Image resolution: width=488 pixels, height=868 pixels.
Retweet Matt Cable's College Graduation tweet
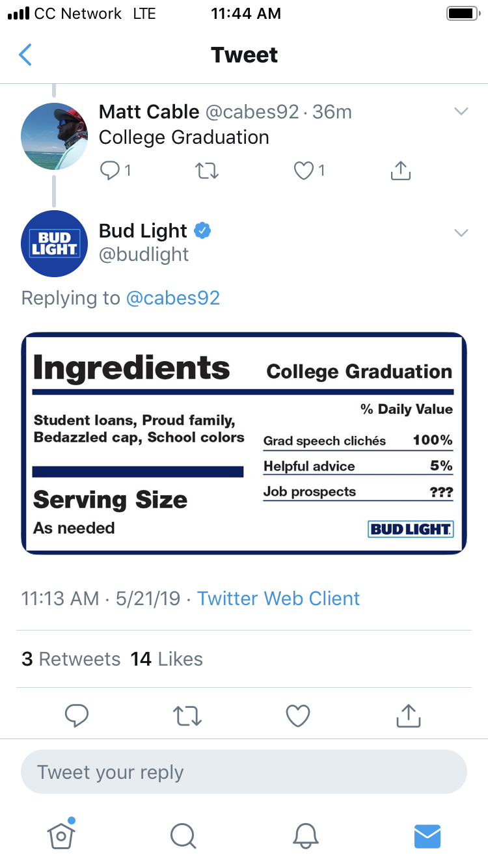(207, 170)
